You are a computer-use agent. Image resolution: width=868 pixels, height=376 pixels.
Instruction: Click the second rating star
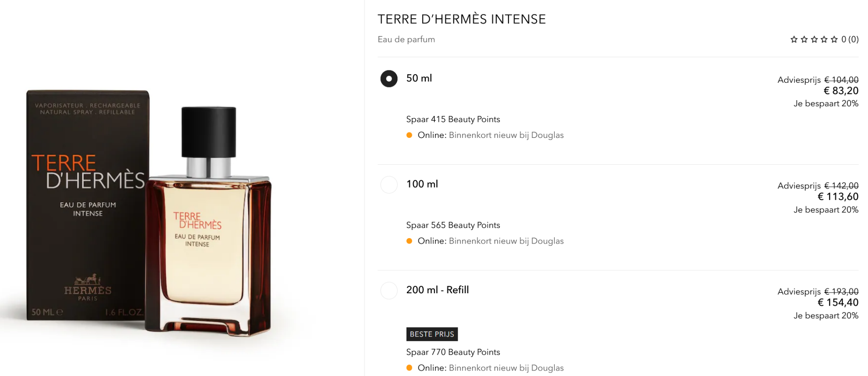[804, 39]
